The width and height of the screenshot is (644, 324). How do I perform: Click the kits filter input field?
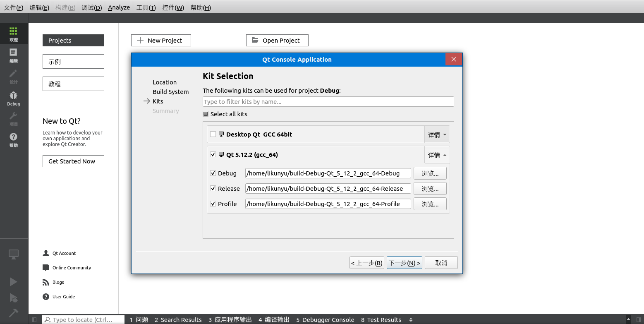coord(328,101)
